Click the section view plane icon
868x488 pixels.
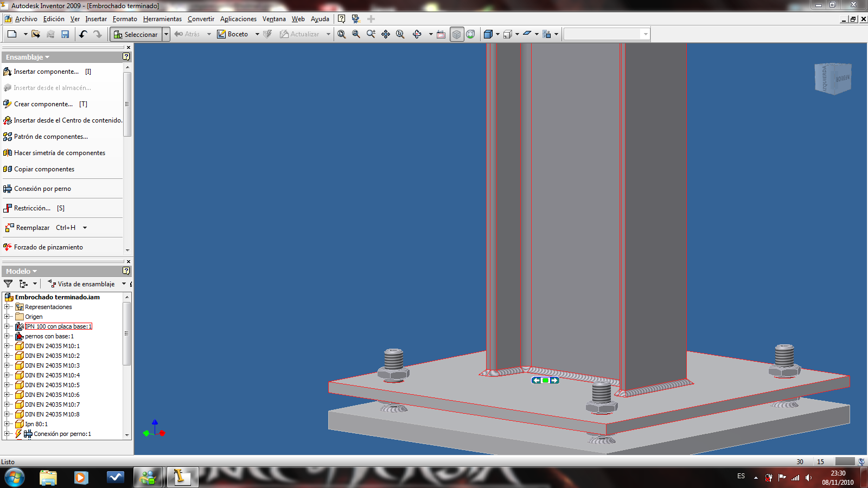pos(527,34)
